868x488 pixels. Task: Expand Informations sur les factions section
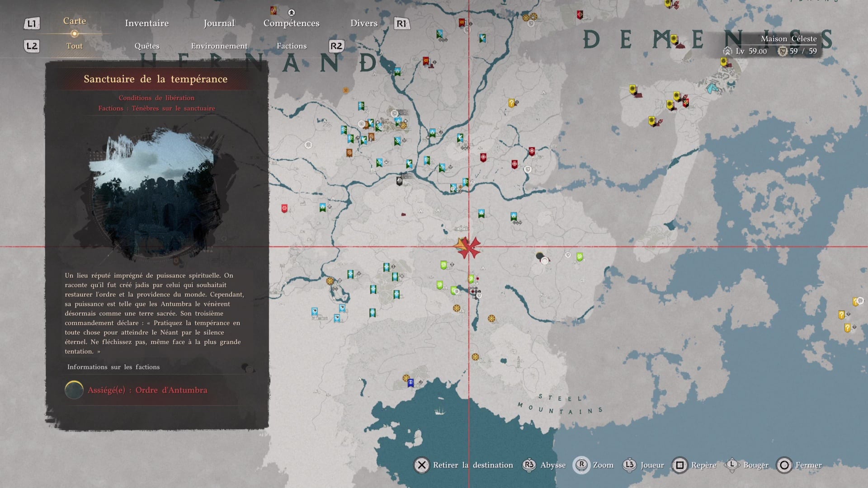click(x=113, y=367)
